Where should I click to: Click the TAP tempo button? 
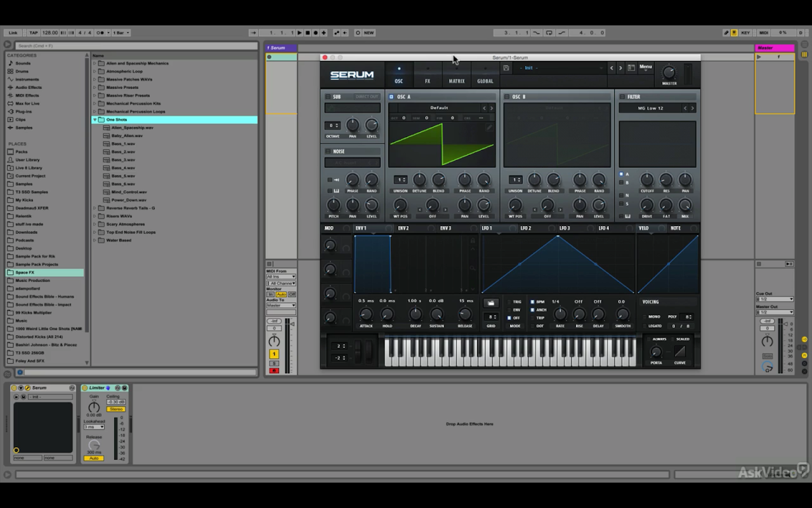[x=34, y=32]
